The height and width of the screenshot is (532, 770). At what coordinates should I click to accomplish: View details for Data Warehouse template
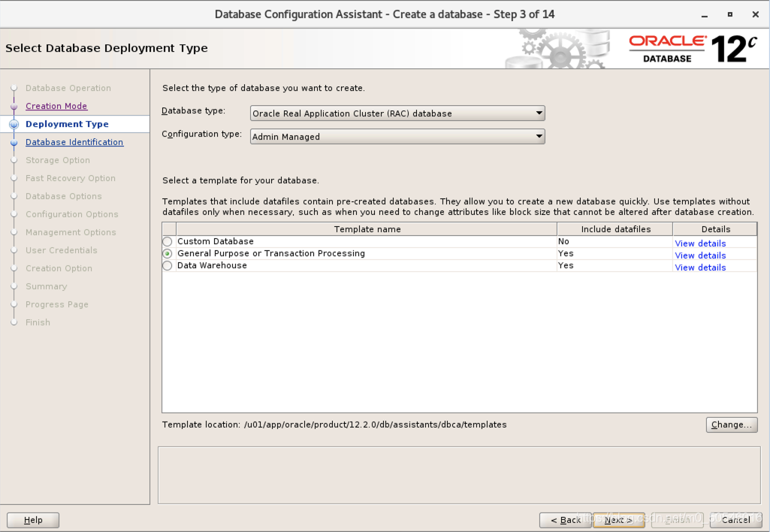point(700,268)
